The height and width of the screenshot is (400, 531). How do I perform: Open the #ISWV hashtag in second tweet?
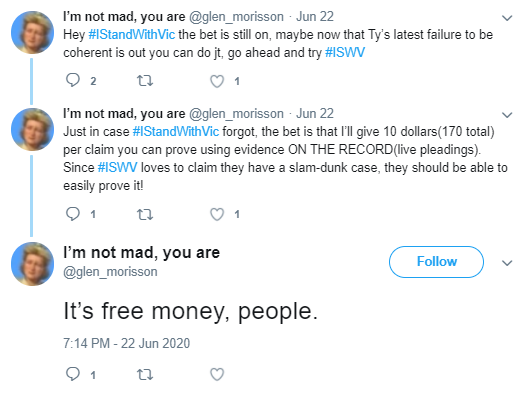(118, 167)
